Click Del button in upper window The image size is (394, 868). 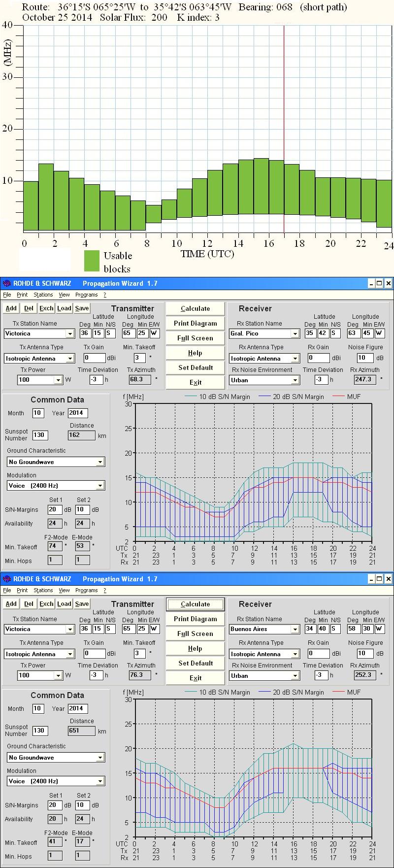[x=29, y=308]
